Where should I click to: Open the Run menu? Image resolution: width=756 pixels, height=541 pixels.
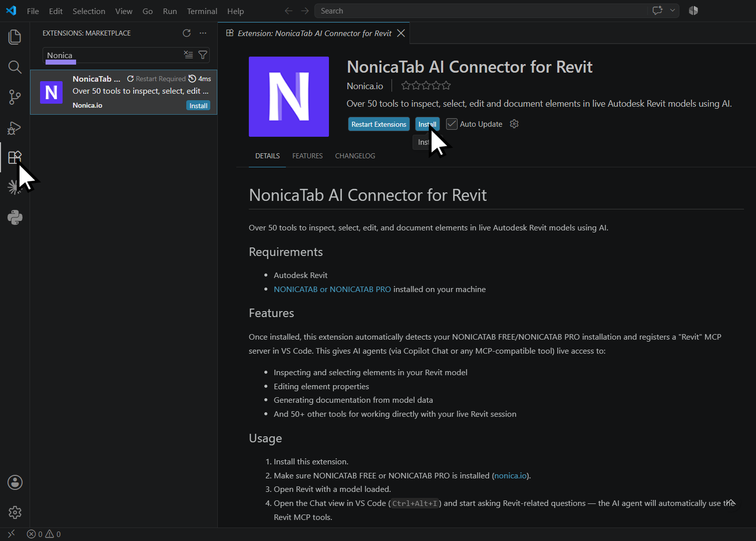(x=170, y=11)
